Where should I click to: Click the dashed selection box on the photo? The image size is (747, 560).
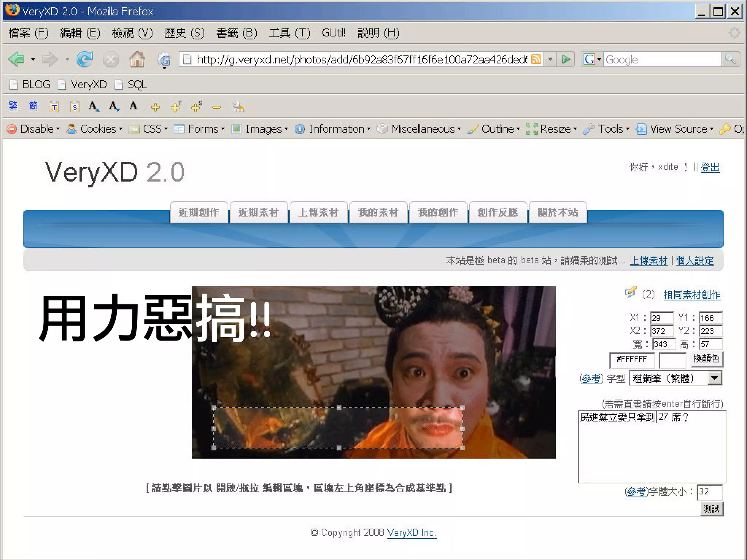click(338, 428)
